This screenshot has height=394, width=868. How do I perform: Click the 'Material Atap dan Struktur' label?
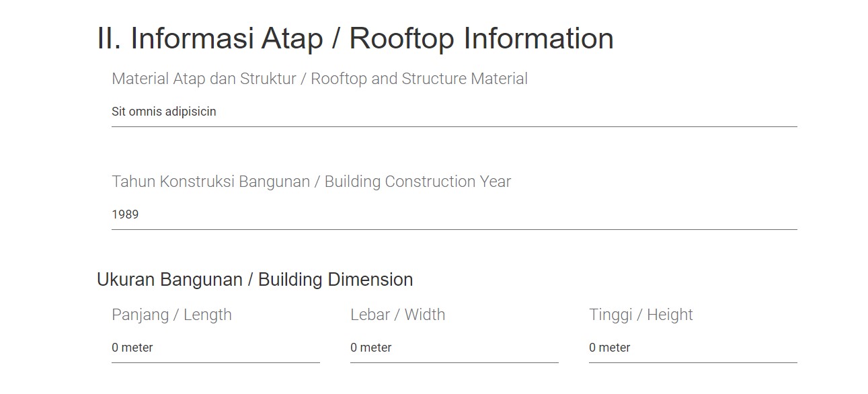coord(202,79)
